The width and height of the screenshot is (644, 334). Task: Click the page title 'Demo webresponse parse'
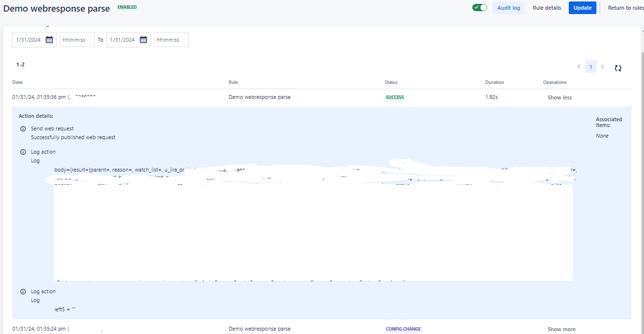pos(57,9)
